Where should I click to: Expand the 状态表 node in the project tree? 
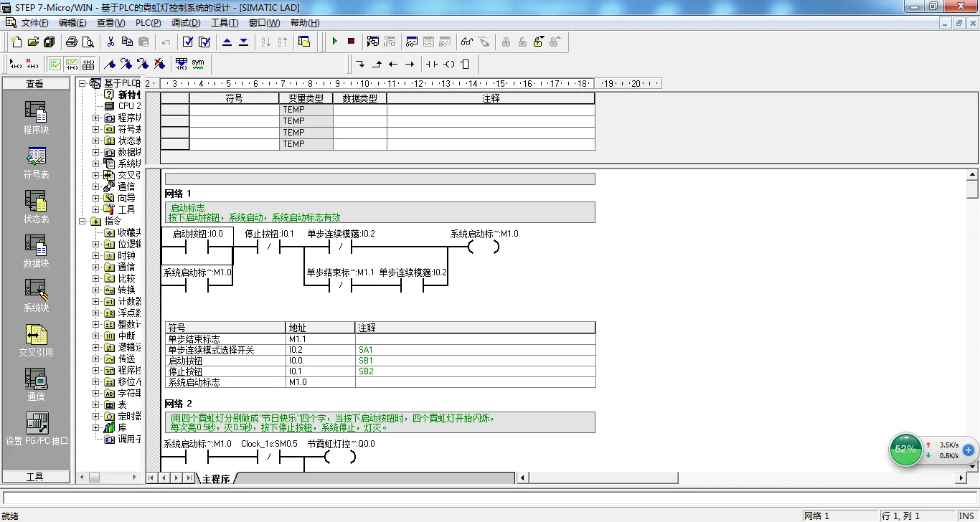96,141
